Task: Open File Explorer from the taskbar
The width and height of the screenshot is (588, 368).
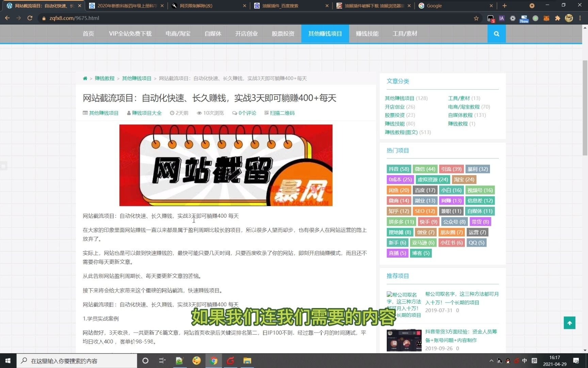Action: pyautogui.click(x=247, y=361)
